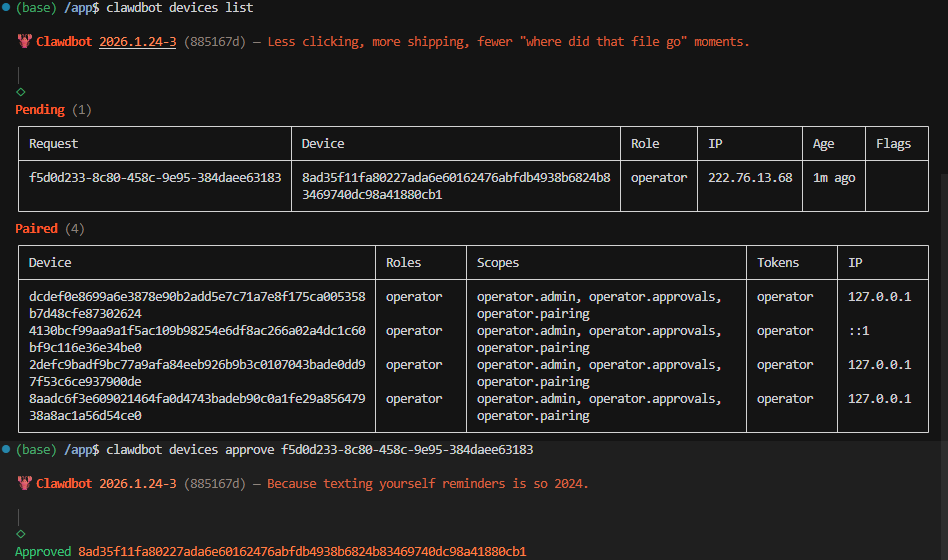Click the Pending section heading
This screenshot has width=948, height=560.
(x=40, y=109)
